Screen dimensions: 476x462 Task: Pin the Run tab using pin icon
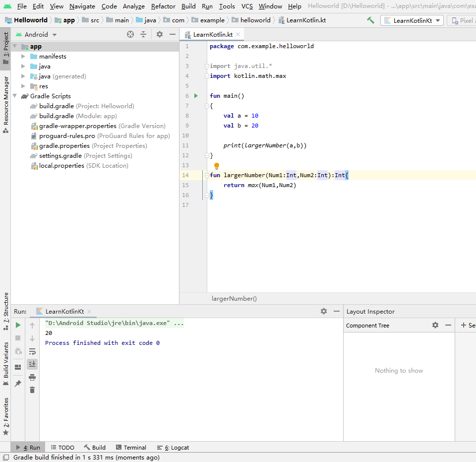coord(17,382)
